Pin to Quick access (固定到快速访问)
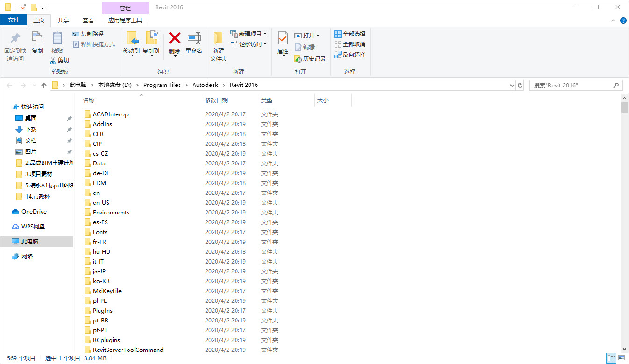This screenshot has height=364, width=629. pos(15,47)
